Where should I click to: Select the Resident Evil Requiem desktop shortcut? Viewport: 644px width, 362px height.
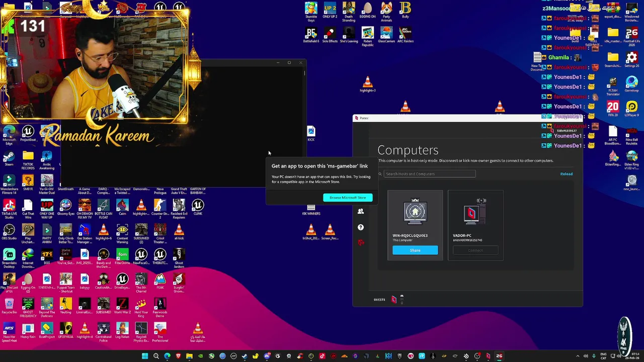pos(179,209)
